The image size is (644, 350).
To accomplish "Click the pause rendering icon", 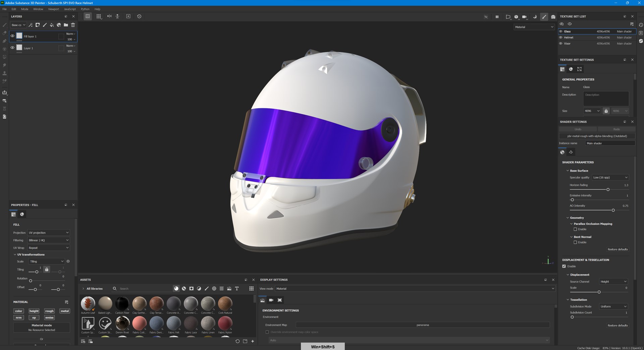I will tap(497, 16).
